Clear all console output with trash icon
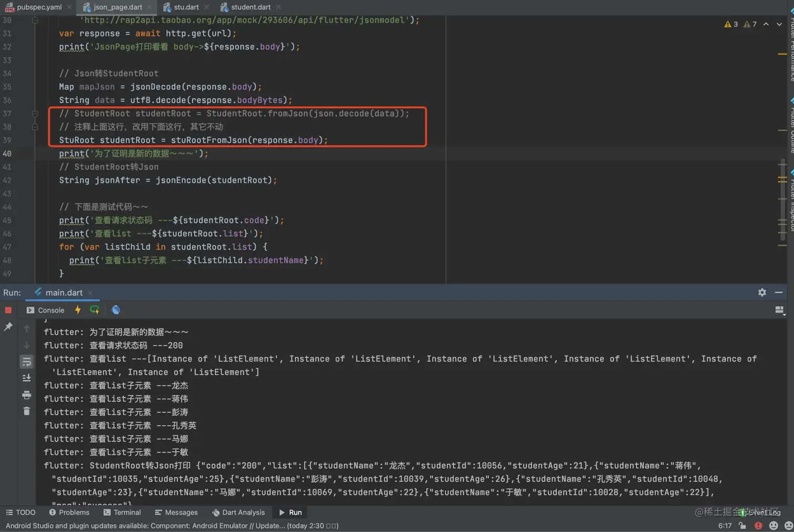The width and height of the screenshot is (794, 532). click(x=27, y=411)
